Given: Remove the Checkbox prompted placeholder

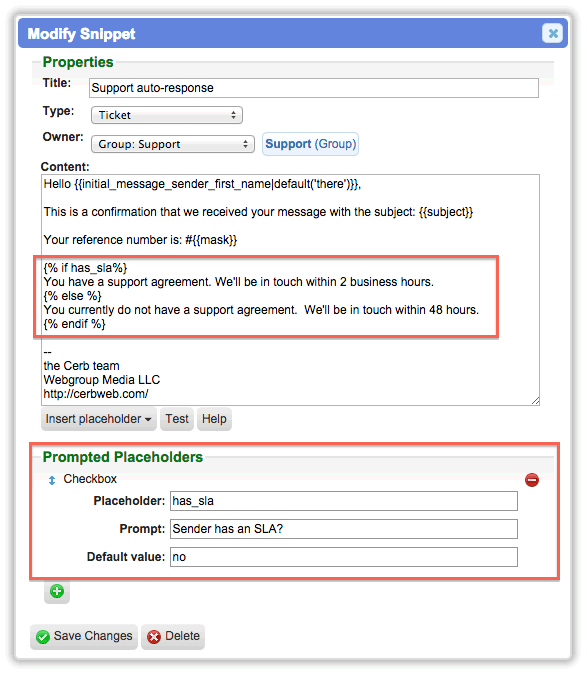Looking at the screenshot, I should click(531, 479).
